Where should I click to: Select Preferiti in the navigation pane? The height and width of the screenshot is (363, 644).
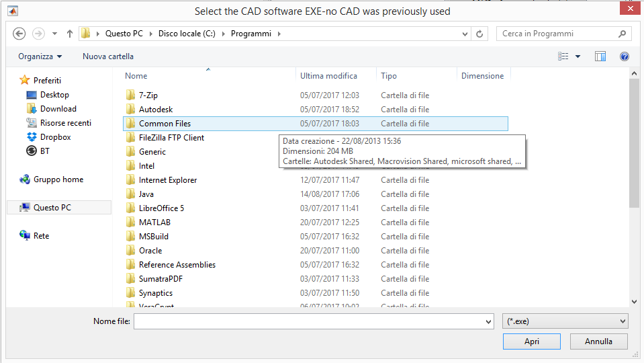click(x=40, y=80)
